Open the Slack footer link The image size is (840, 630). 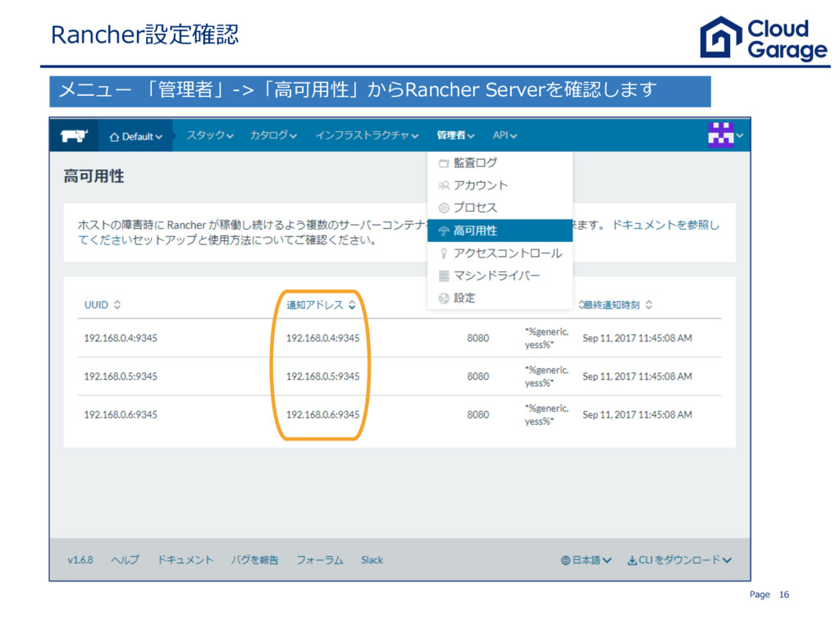click(x=372, y=560)
